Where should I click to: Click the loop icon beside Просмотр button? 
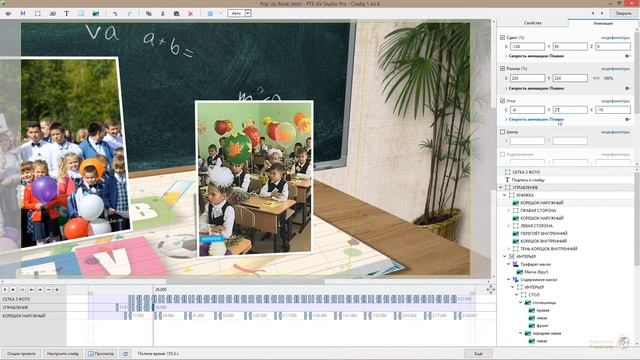tap(125, 353)
